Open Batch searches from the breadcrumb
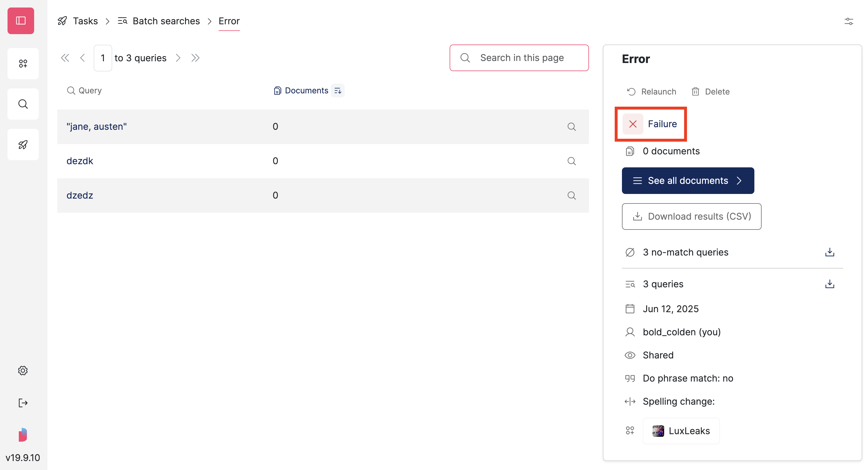 tap(167, 21)
